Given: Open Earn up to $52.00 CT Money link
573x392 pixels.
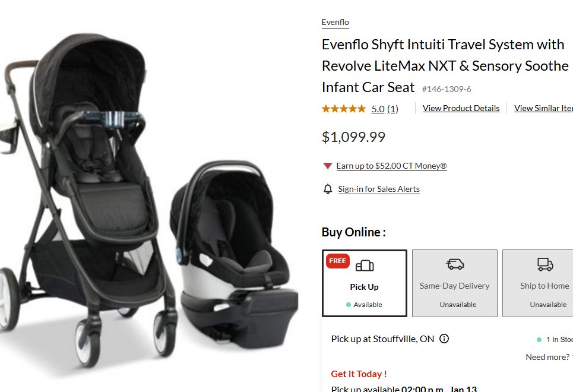Looking at the screenshot, I should click(x=391, y=166).
